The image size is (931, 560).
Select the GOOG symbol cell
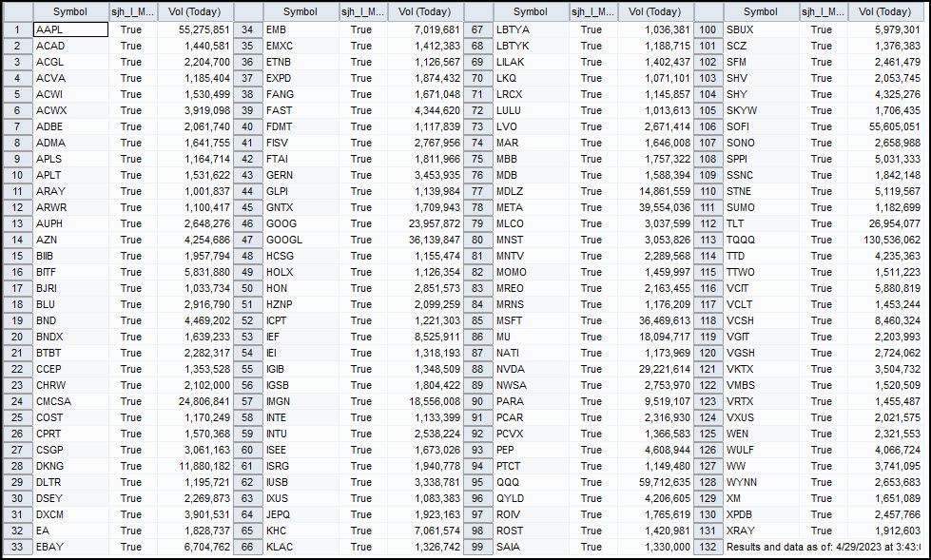click(x=301, y=223)
